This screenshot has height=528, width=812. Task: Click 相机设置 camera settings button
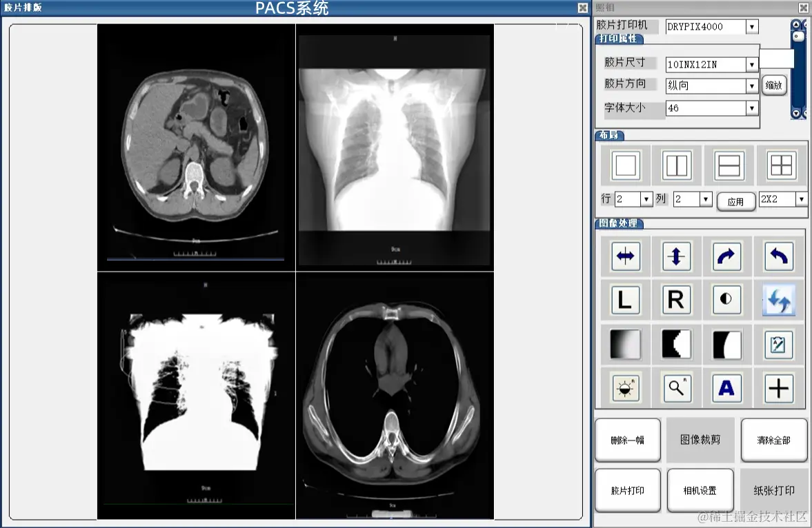[x=700, y=490]
